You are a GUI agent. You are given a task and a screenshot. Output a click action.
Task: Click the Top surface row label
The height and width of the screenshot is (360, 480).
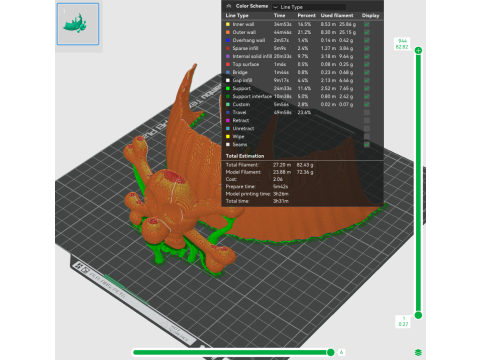click(246, 64)
